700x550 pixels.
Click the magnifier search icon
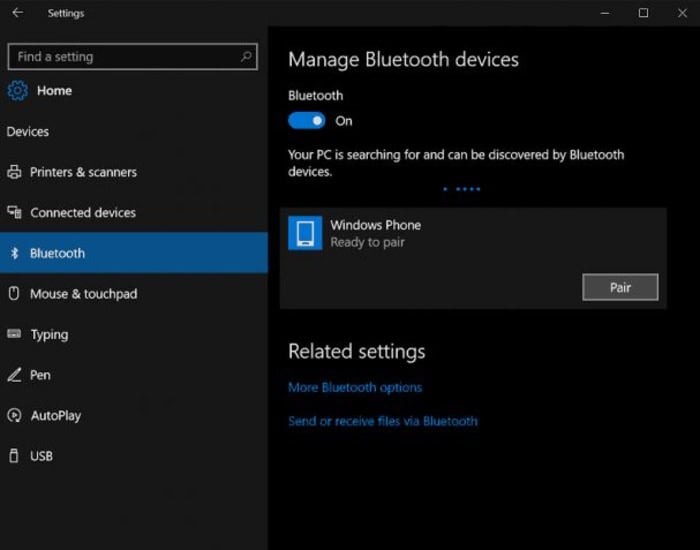pyautogui.click(x=246, y=57)
